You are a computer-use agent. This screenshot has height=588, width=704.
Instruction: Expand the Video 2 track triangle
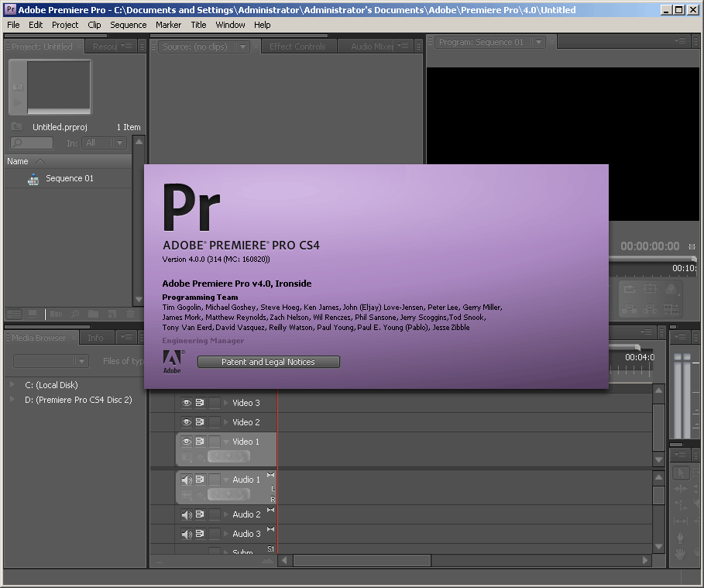[x=226, y=422]
